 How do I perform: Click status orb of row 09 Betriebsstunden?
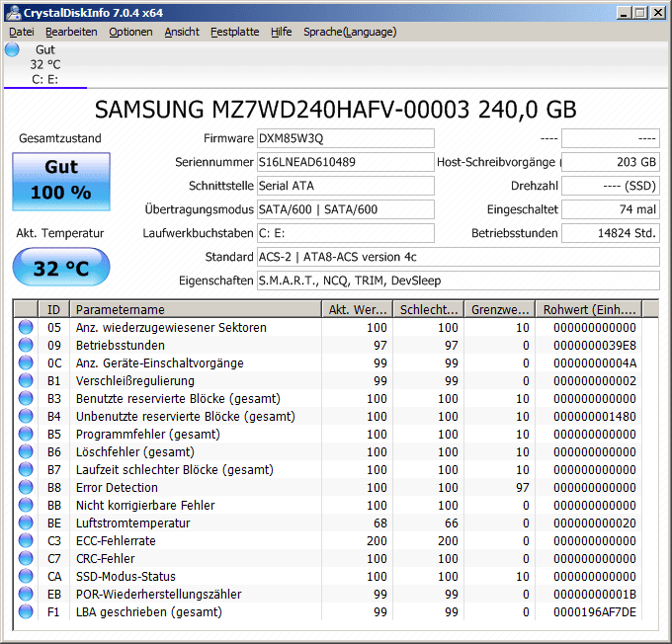pos(26,345)
